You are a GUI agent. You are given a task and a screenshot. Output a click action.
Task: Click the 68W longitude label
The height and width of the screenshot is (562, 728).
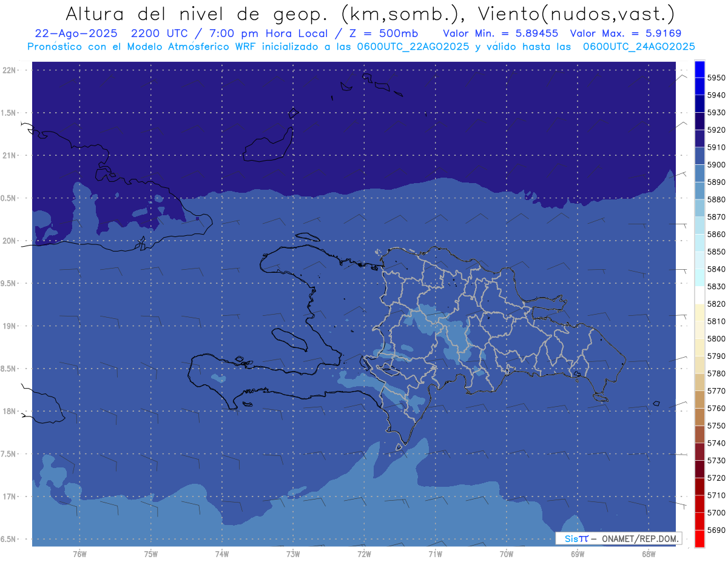click(x=649, y=554)
